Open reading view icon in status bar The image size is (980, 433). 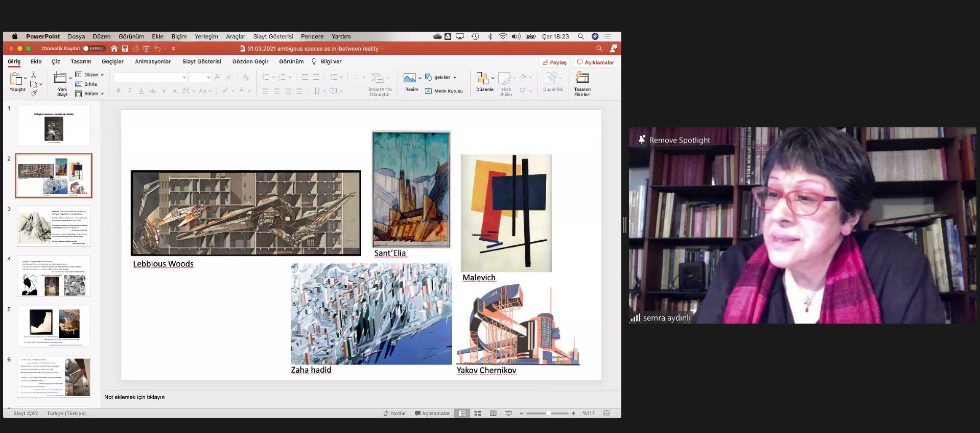coord(493,413)
